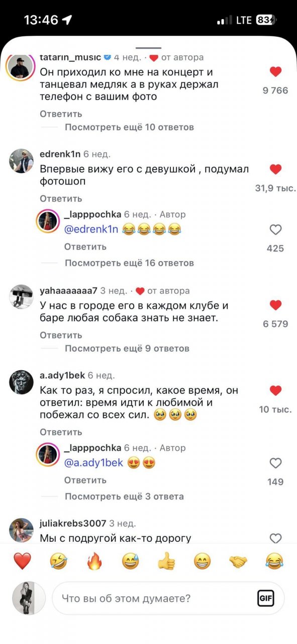Tap the verified badge next to tatarin_music
297x644 pixels.
[x=107, y=57]
